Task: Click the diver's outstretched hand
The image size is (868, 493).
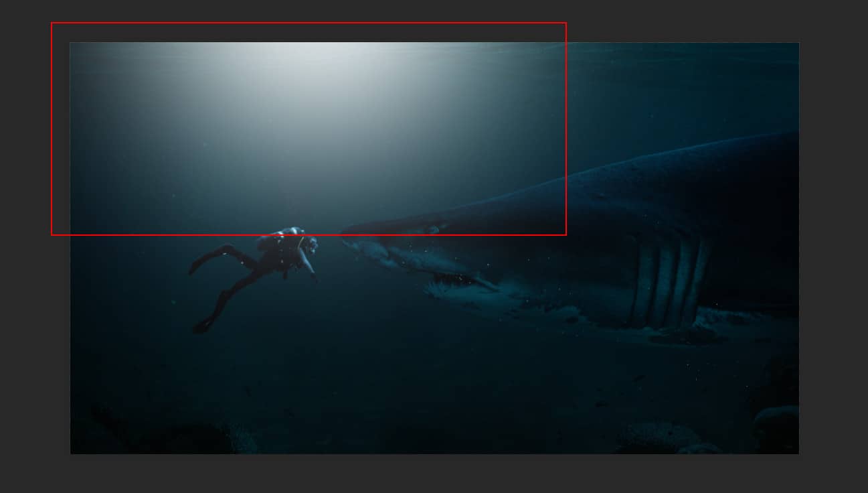Action: click(317, 279)
